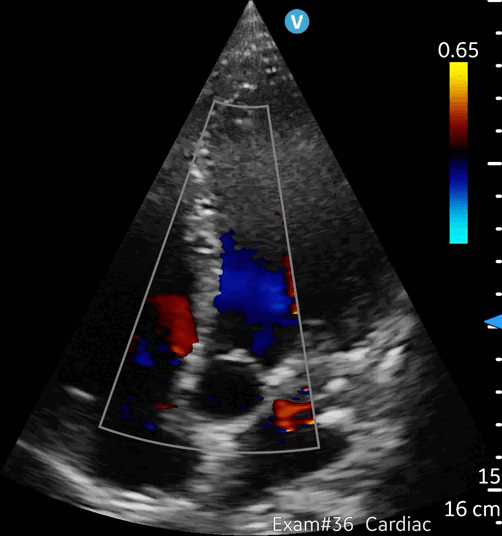This screenshot has width=502, height=536.
Task: Click the cyan bottom of color bar
Action: coord(459,231)
